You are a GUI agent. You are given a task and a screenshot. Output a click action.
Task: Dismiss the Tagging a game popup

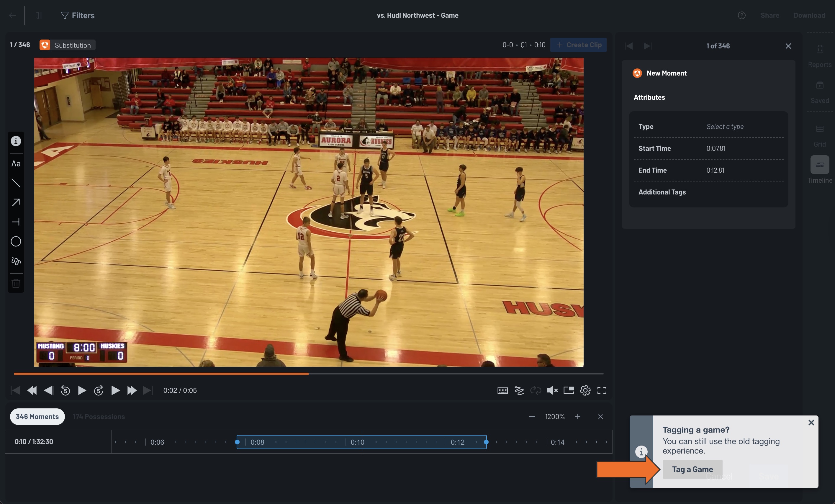(811, 423)
